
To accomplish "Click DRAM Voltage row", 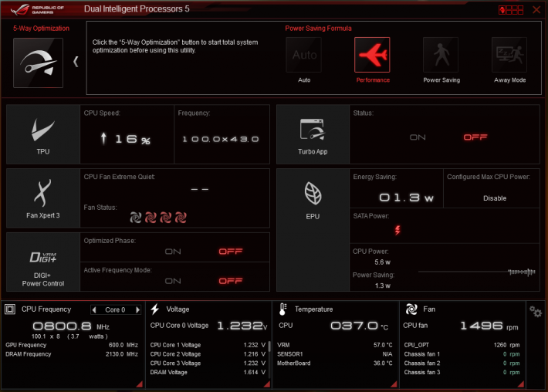I will pos(208,372).
